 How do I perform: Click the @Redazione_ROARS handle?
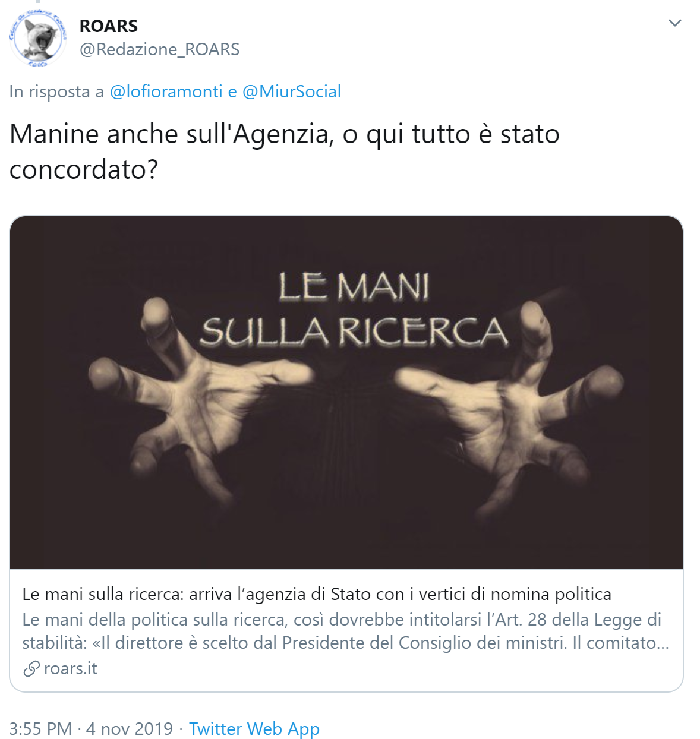click(x=160, y=49)
